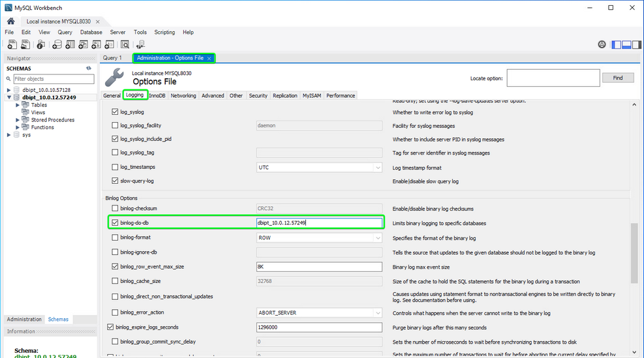The height and width of the screenshot is (358, 644).
Task: Click the create new function icon
Action: pos(110,44)
